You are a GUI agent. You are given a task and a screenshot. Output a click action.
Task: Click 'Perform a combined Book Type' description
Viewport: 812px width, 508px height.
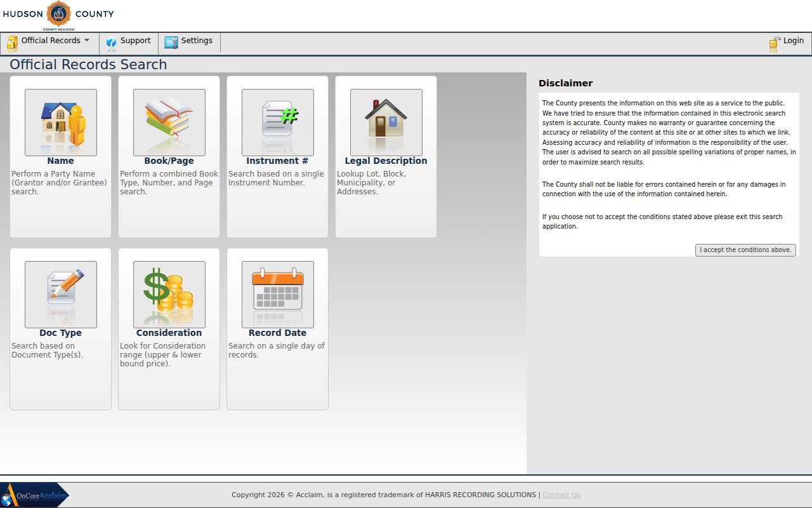coord(169,183)
